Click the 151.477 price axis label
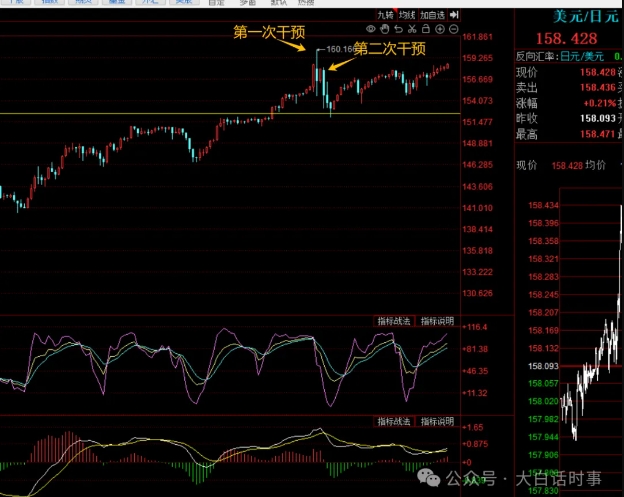This screenshot has width=624, height=497. point(477,122)
